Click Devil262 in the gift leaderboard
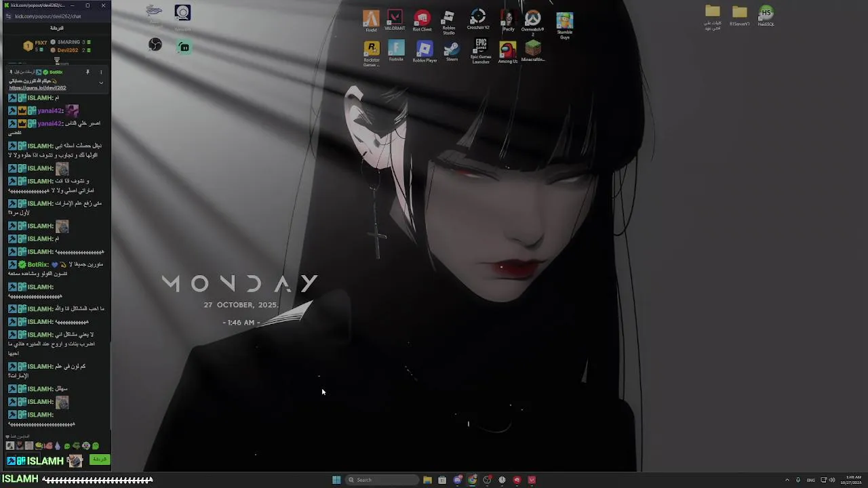This screenshot has width=868, height=488. [x=68, y=50]
